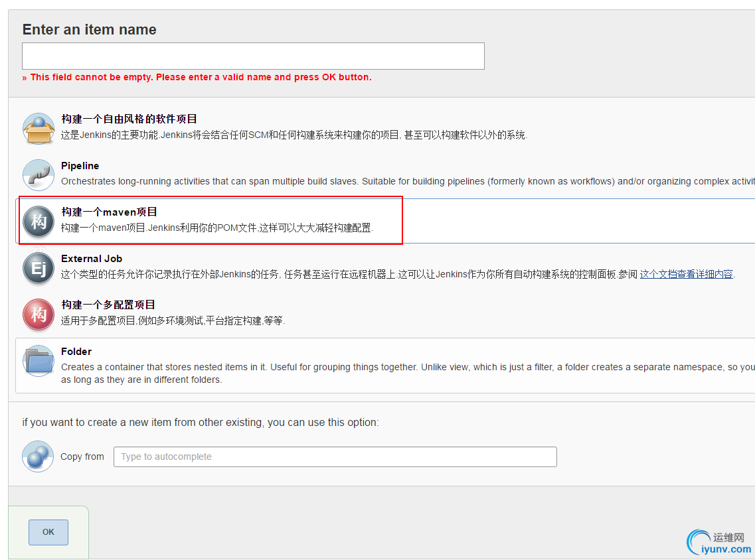The height and width of the screenshot is (560, 755).
Task: Click the freestyle description mentioning SCM
Action: (294, 135)
